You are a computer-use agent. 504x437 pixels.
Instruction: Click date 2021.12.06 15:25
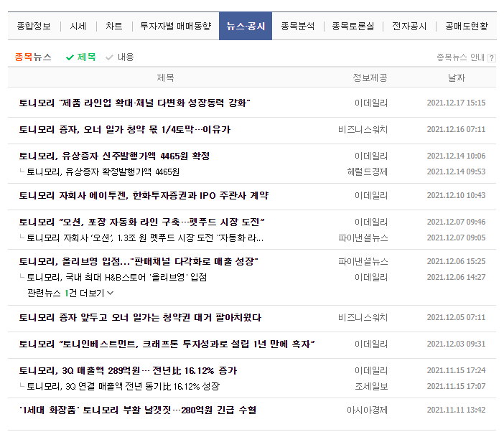click(x=456, y=262)
